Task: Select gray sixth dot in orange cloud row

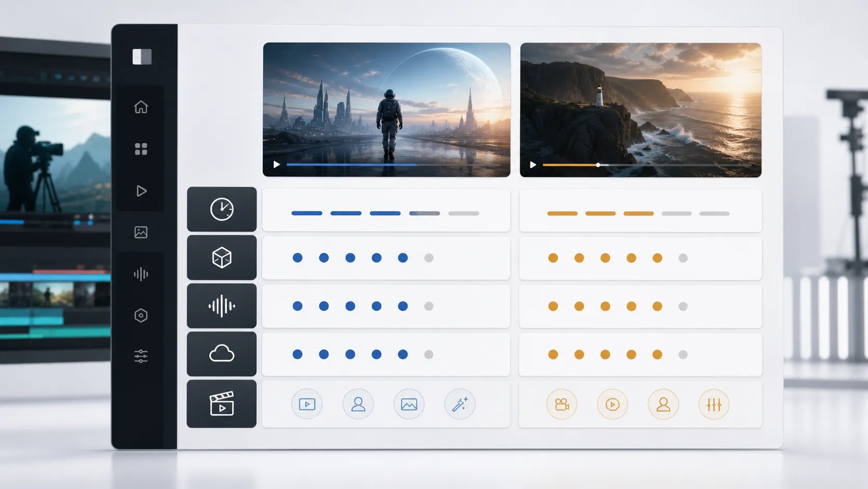Action: (683, 354)
